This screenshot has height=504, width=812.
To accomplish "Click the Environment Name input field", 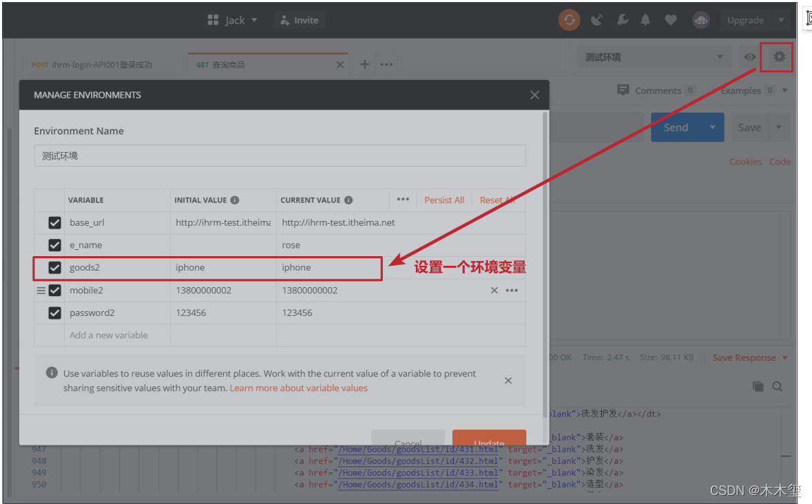I will pyautogui.click(x=280, y=156).
